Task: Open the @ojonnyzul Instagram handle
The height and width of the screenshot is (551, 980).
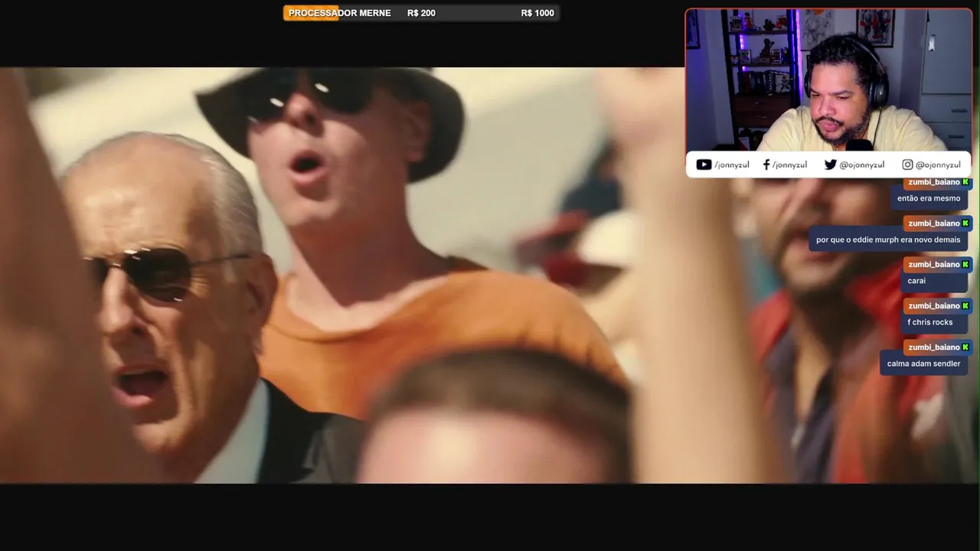Action: [938, 165]
